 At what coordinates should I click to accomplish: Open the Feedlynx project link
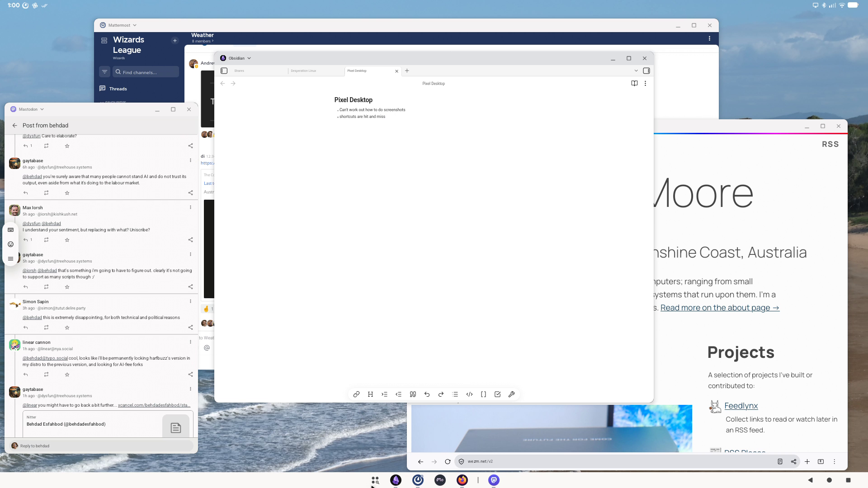[741, 406]
